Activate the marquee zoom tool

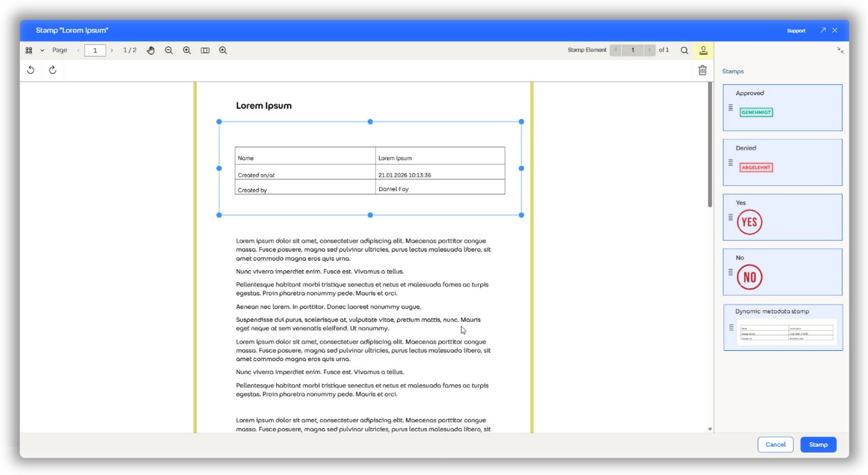[x=223, y=50]
